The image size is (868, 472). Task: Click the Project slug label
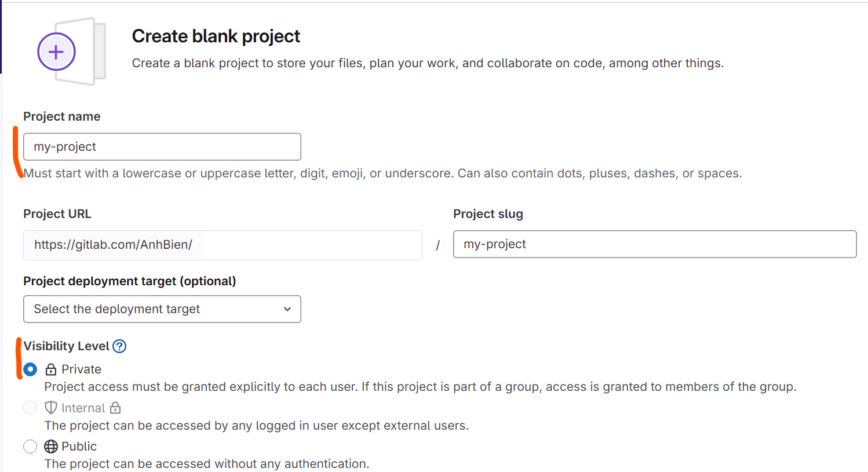pos(488,214)
